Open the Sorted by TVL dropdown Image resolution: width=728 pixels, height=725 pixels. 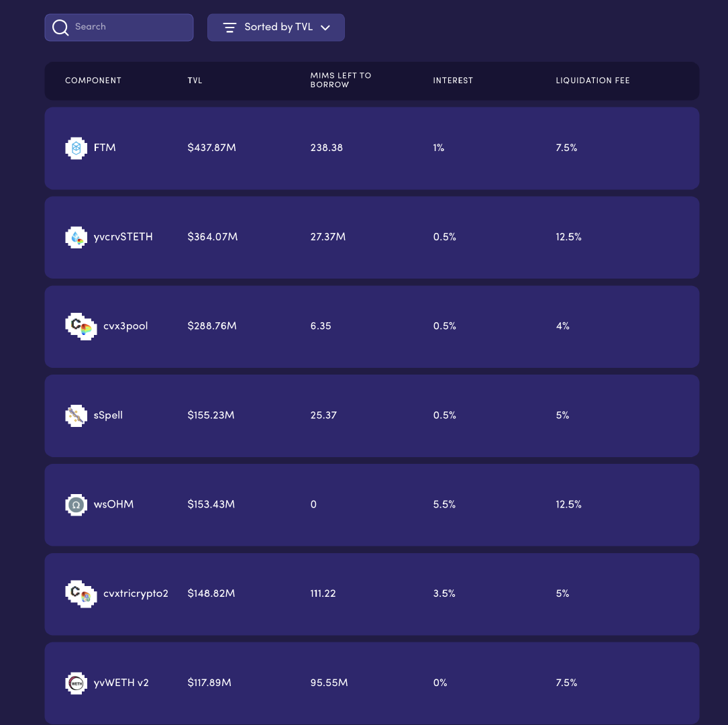278,28
